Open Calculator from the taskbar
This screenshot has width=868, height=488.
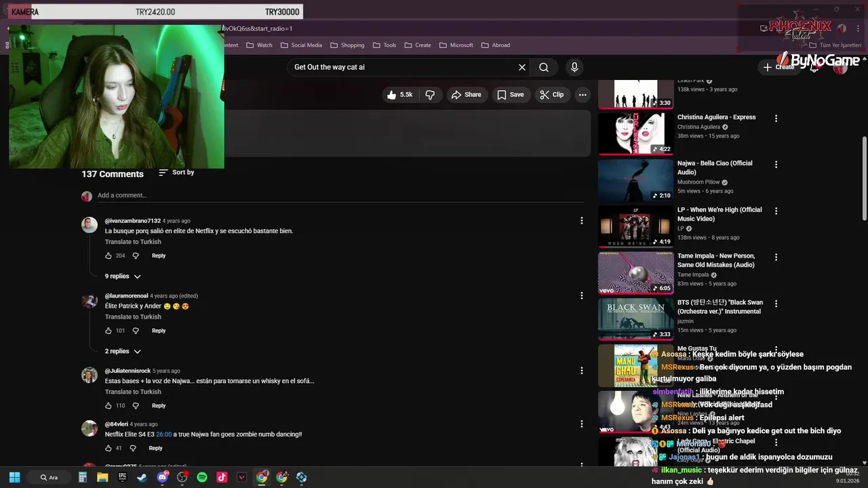83,477
